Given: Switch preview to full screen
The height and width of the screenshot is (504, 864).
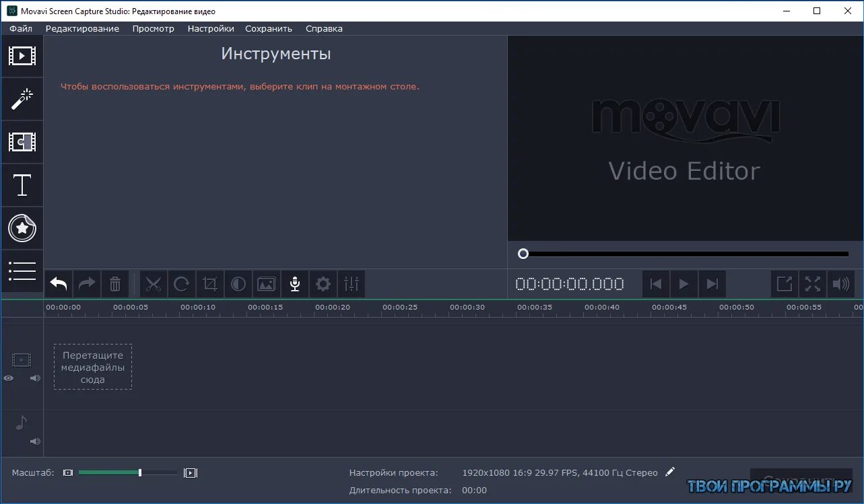Looking at the screenshot, I should coord(813,284).
